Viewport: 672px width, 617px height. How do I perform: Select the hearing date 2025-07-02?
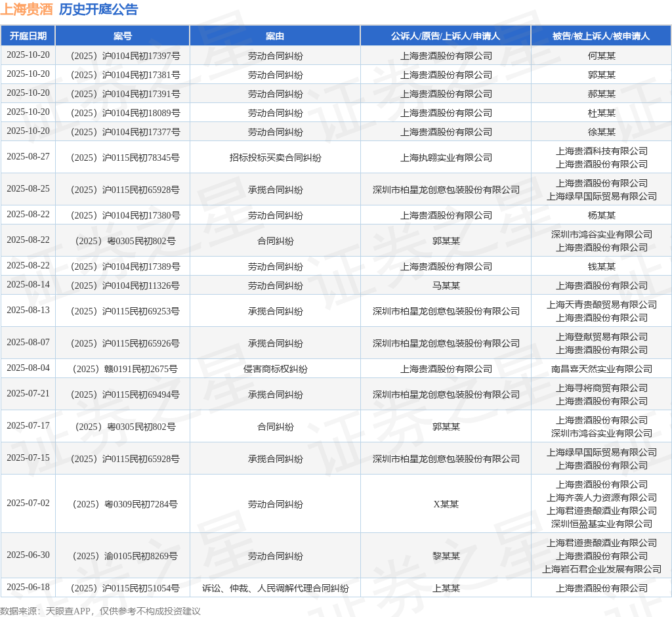(28, 503)
